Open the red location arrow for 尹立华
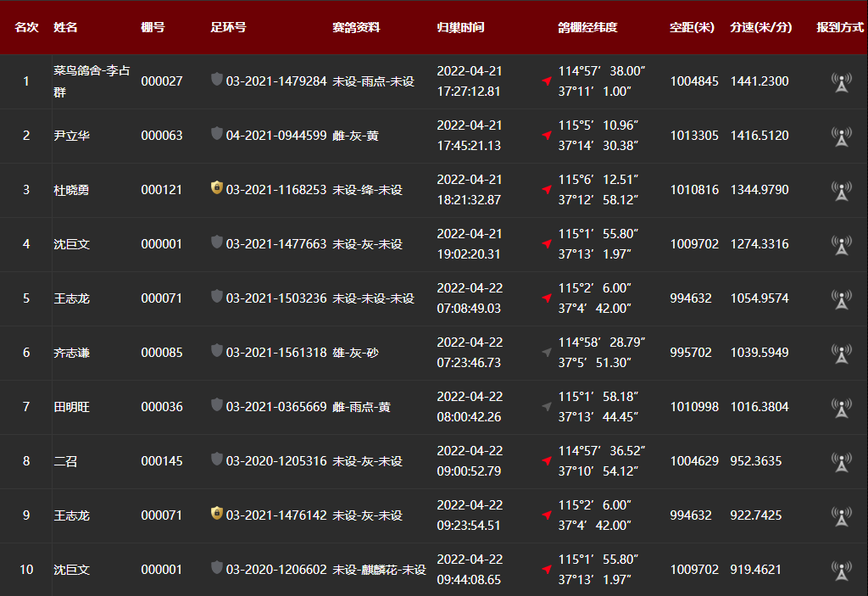Screen dimensions: 868x596 (x=547, y=136)
